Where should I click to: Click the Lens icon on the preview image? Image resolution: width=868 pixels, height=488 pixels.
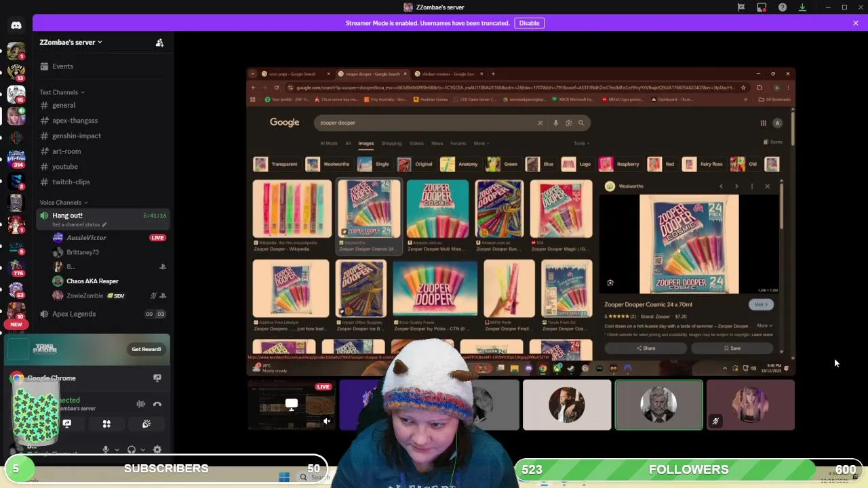[610, 283]
